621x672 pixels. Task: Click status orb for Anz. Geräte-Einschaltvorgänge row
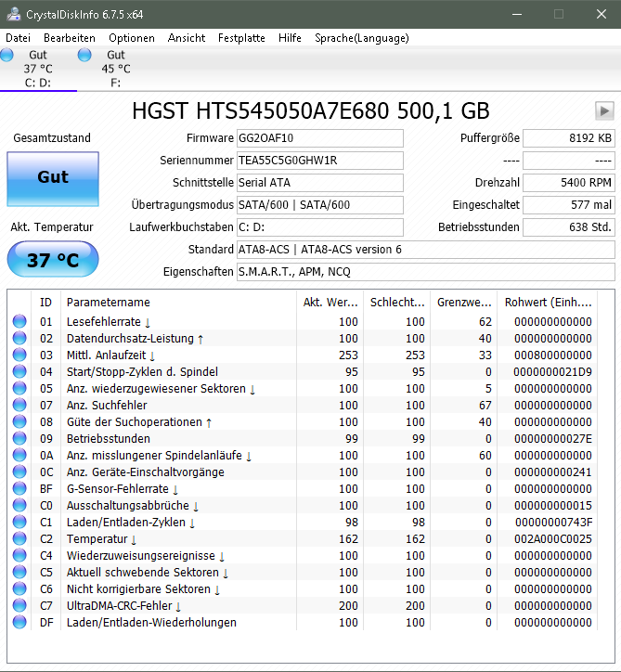click(19, 472)
